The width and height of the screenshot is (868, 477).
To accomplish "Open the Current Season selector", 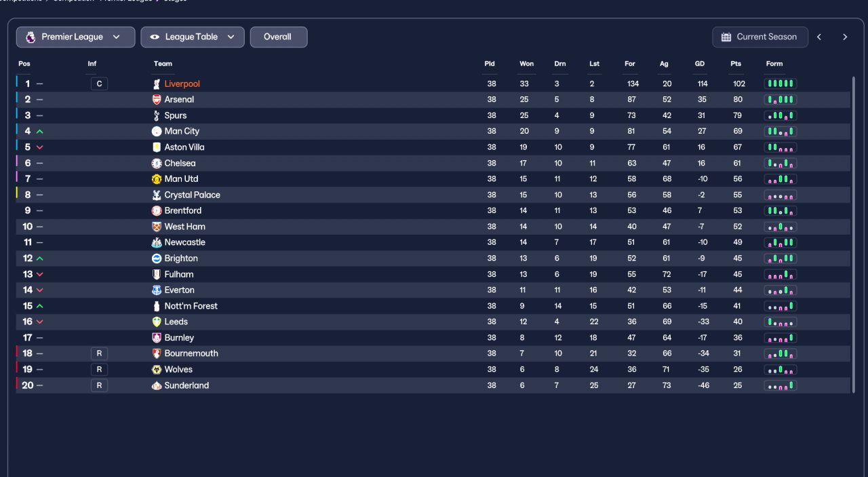I will [x=760, y=37].
